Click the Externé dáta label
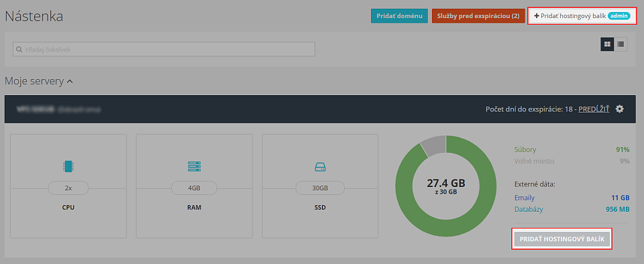This screenshot has height=264, width=644. point(535,184)
